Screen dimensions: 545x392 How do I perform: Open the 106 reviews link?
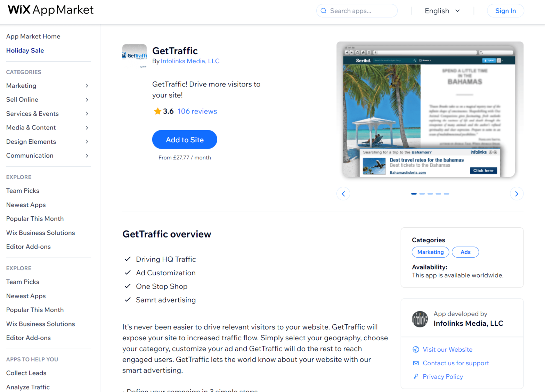coord(197,111)
